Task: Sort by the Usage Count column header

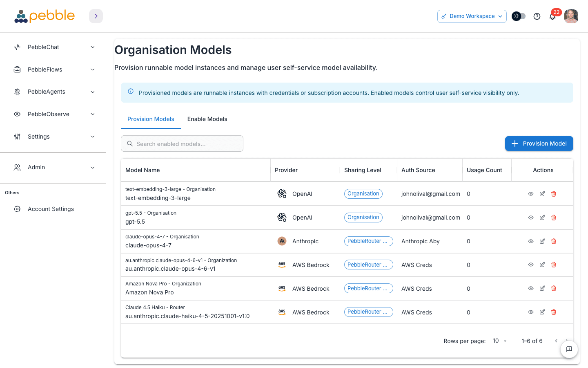Action: (x=484, y=170)
